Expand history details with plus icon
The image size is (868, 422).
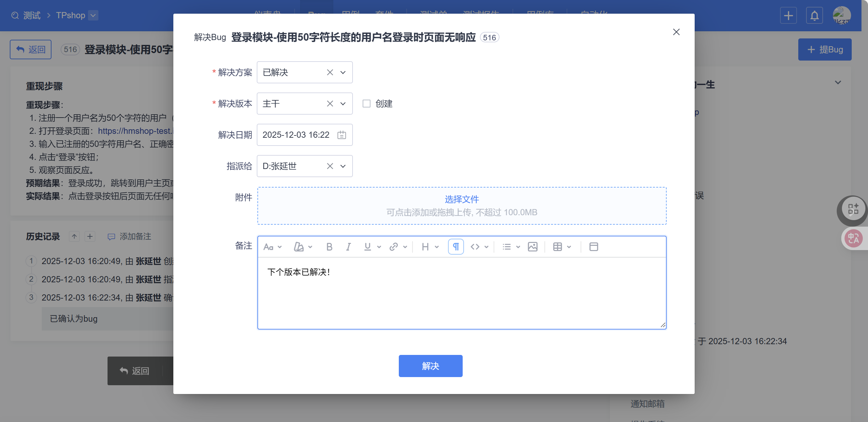tap(90, 236)
